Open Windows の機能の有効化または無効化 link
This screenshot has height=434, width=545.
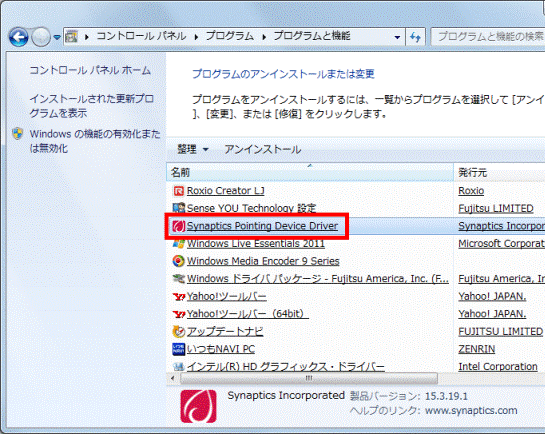pyautogui.click(x=95, y=141)
